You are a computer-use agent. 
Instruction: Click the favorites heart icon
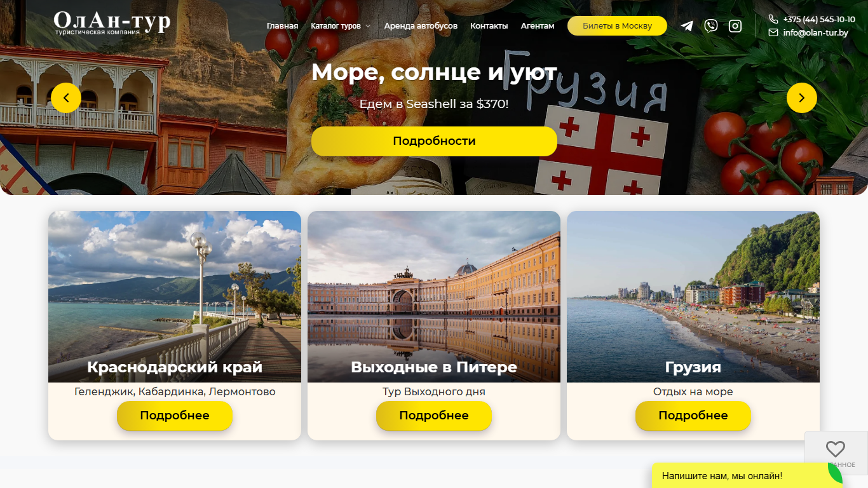[835, 449]
